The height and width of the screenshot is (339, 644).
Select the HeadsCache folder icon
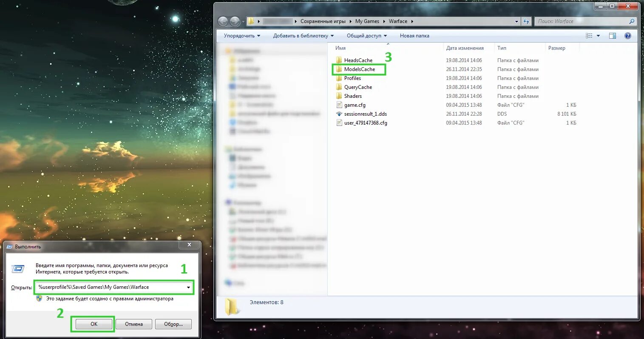[339, 60]
